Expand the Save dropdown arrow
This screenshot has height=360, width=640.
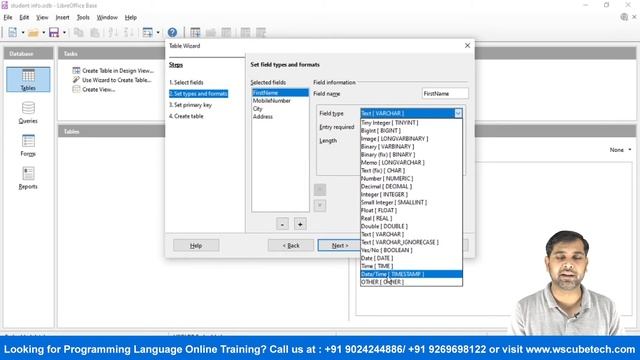pos(64,32)
